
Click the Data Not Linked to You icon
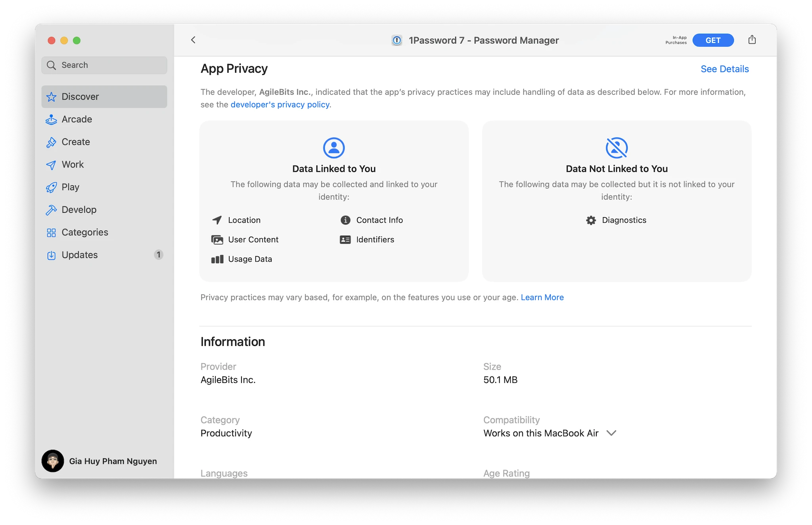(x=617, y=148)
